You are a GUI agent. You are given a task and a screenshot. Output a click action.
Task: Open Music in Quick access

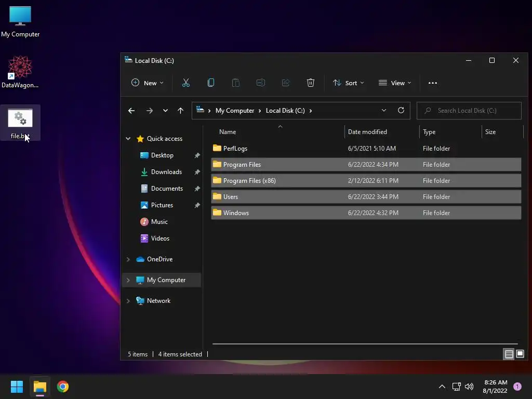pos(159,221)
